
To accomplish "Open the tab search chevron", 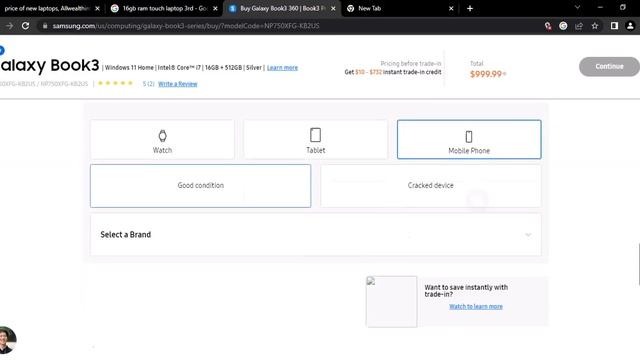I will 577,7.
